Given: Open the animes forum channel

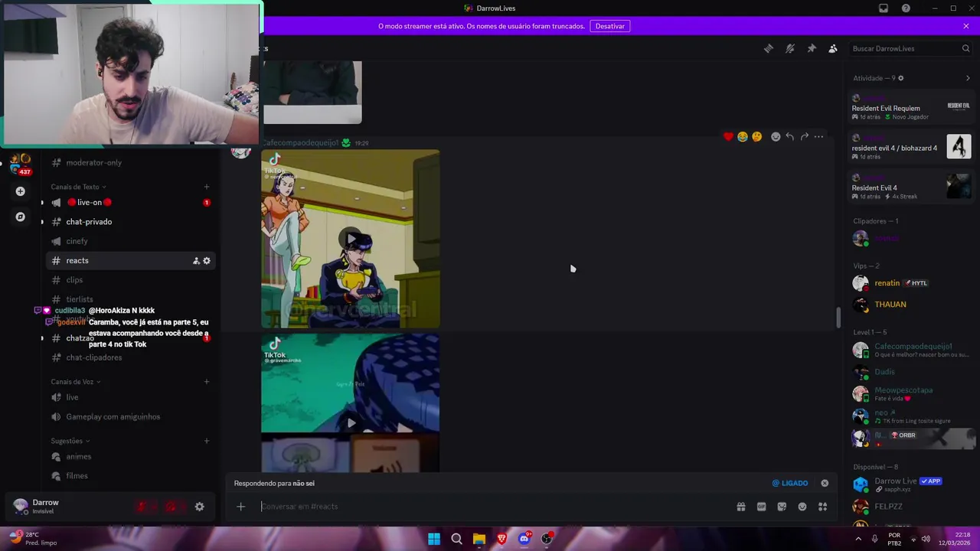Looking at the screenshot, I should coord(129,457).
